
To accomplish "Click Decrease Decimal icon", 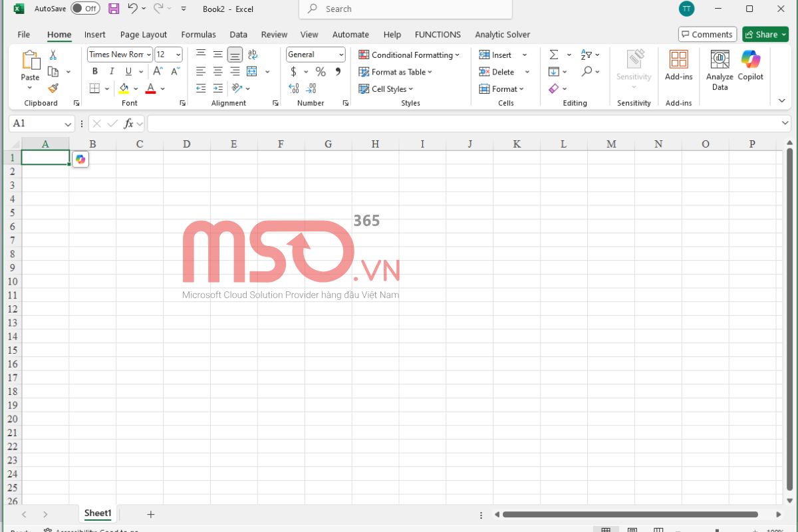I will coord(311,88).
